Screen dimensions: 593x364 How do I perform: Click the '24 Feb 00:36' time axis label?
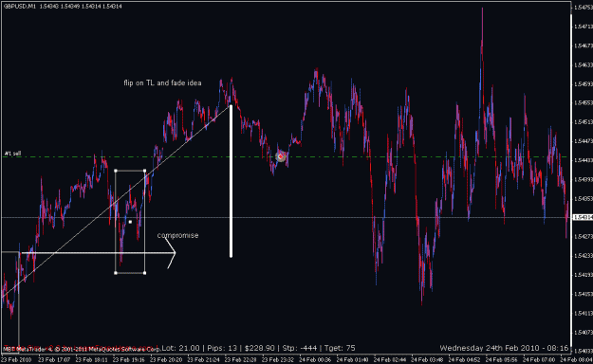315,360
